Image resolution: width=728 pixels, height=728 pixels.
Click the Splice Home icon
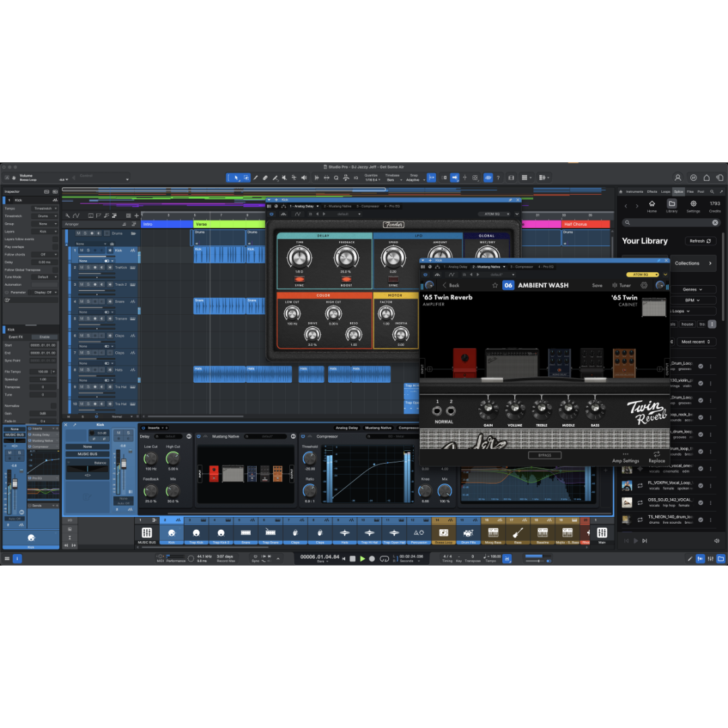(652, 204)
